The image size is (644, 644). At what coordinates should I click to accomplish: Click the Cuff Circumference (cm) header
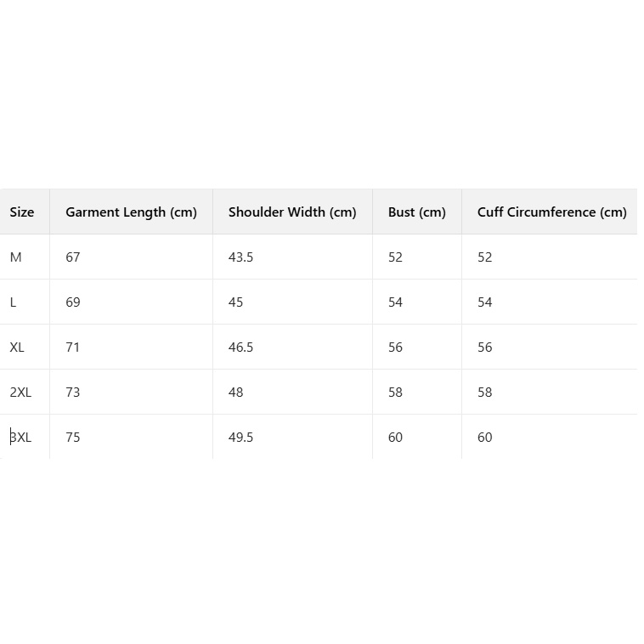coord(551,212)
